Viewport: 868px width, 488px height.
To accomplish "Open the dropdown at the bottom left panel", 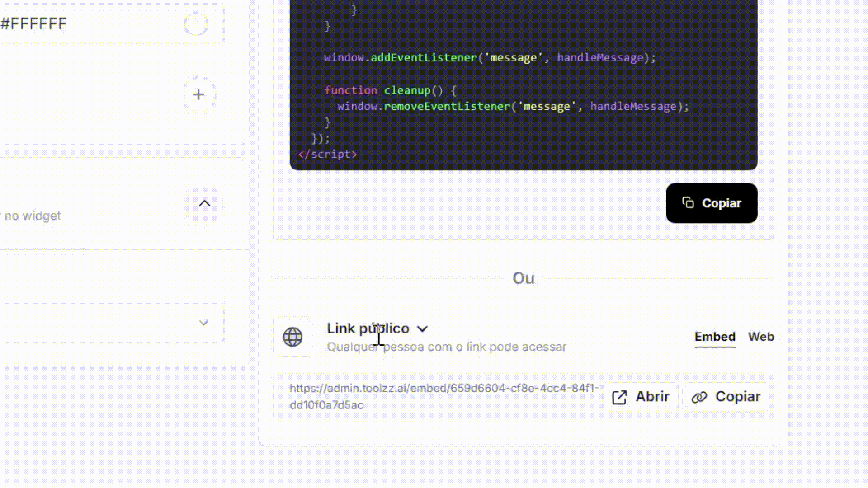I will click(204, 323).
